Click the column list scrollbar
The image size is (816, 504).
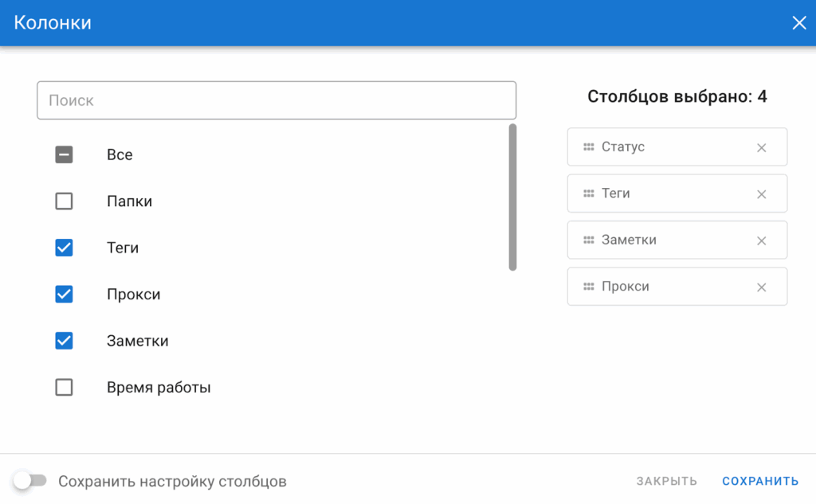(512, 197)
